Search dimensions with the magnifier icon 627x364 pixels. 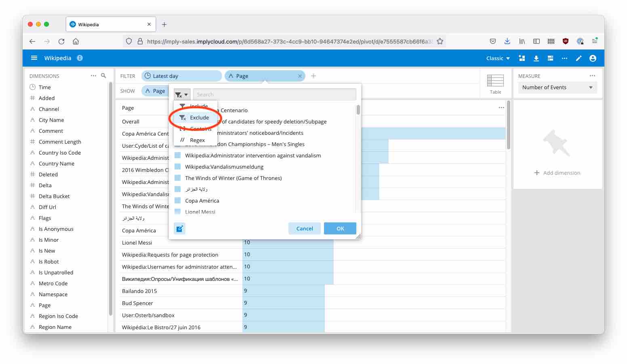[x=103, y=76]
